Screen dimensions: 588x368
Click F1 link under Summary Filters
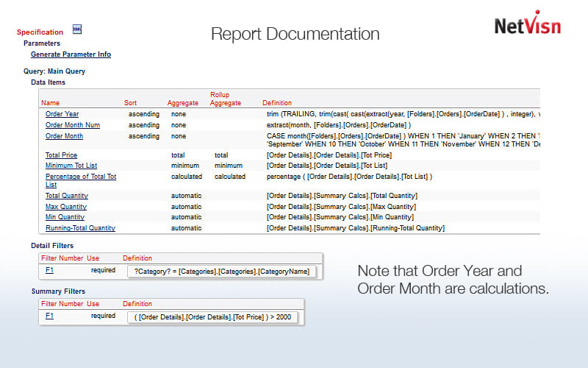pyautogui.click(x=49, y=316)
